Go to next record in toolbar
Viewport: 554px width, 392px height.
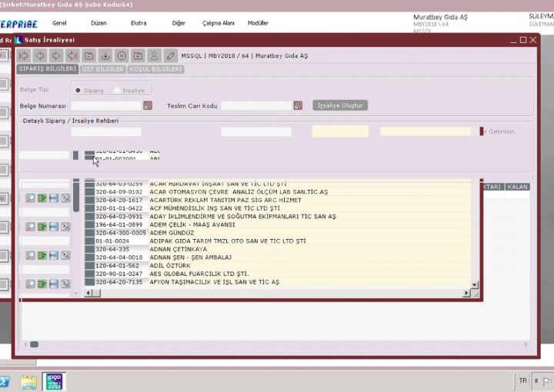56,56
